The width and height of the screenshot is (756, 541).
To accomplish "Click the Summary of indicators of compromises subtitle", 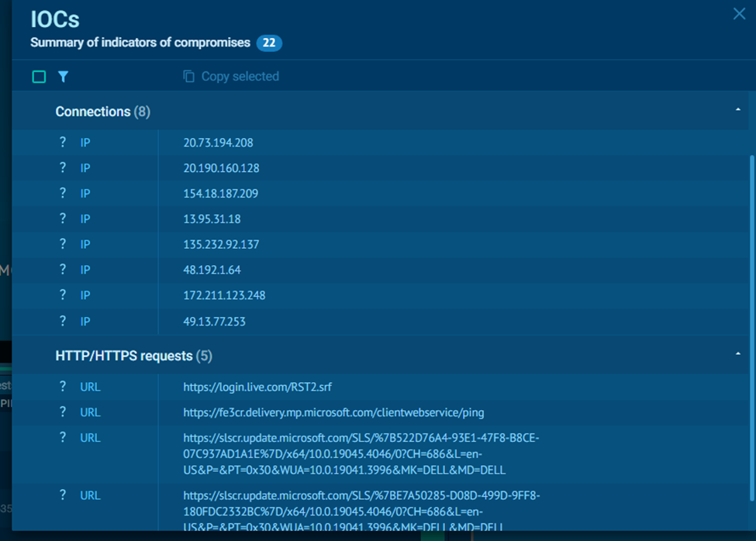I will click(x=140, y=43).
